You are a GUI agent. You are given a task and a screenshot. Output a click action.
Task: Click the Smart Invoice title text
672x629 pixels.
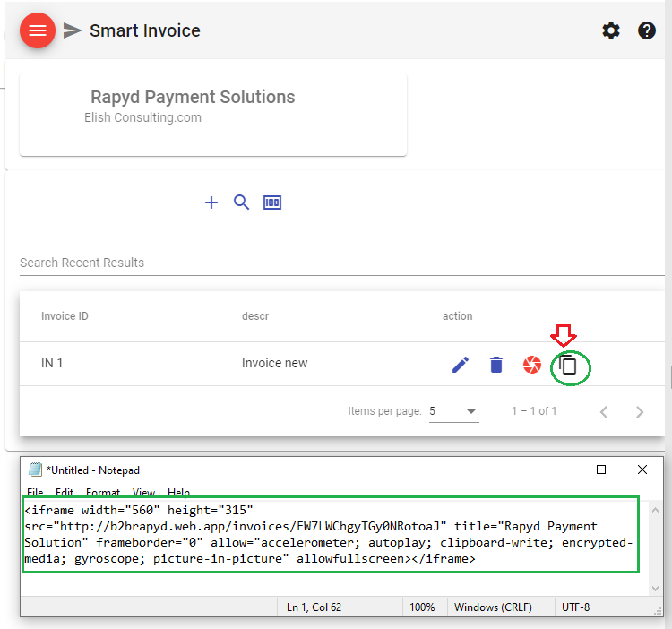click(145, 30)
